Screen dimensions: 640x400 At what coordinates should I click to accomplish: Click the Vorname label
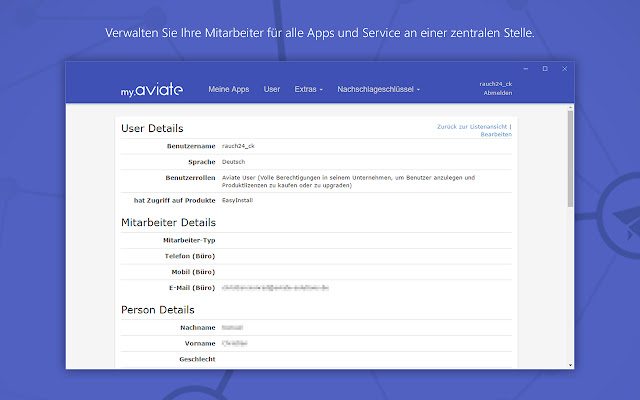point(200,344)
